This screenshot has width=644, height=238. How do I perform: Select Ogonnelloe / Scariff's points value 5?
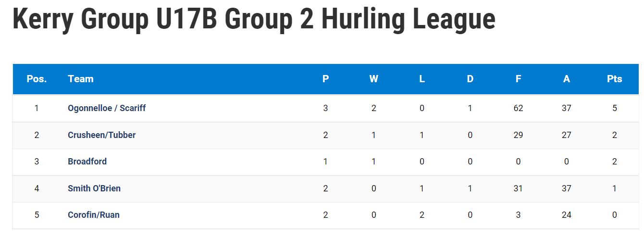[615, 108]
